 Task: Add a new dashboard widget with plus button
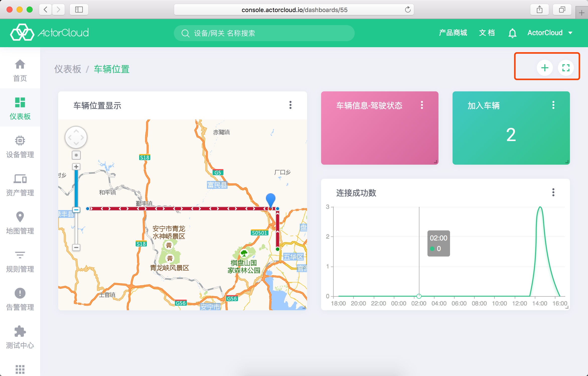click(x=545, y=68)
